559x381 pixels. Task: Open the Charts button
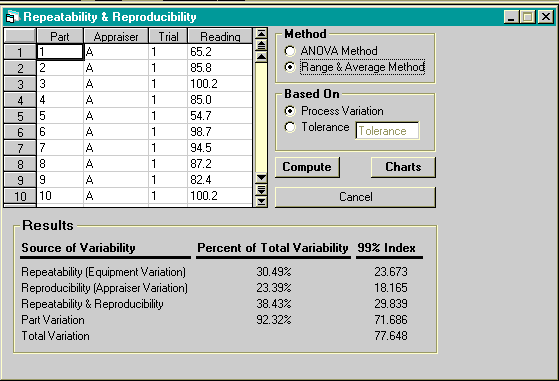[403, 167]
